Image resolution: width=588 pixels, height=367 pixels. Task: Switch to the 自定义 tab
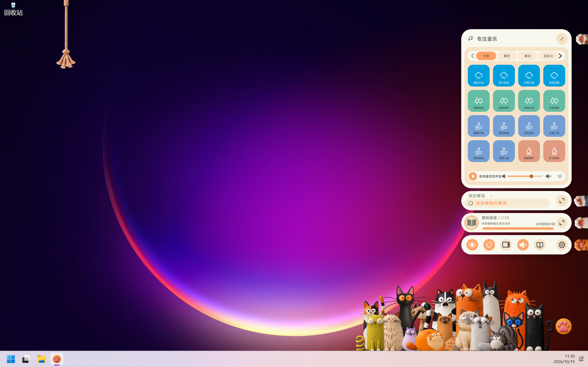click(548, 56)
